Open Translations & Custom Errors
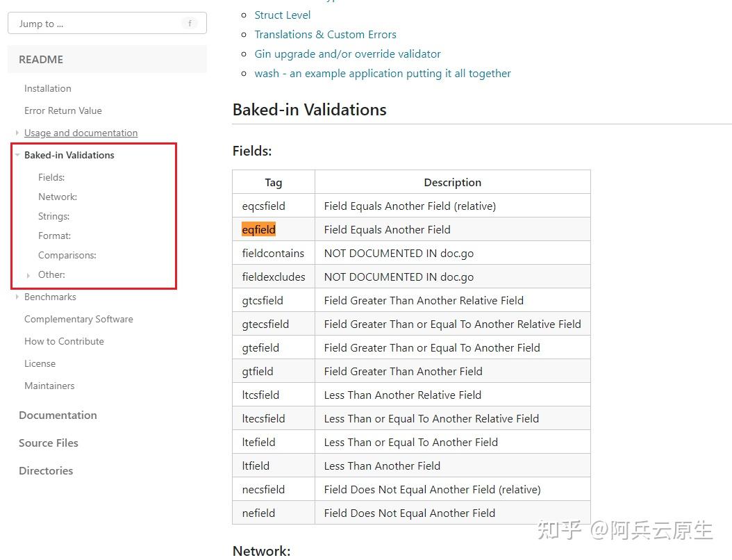This screenshot has width=732, height=560. click(325, 34)
